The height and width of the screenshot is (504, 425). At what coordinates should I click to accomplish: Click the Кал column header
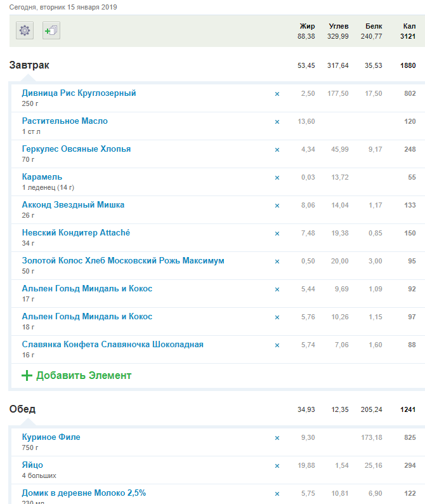tap(409, 26)
